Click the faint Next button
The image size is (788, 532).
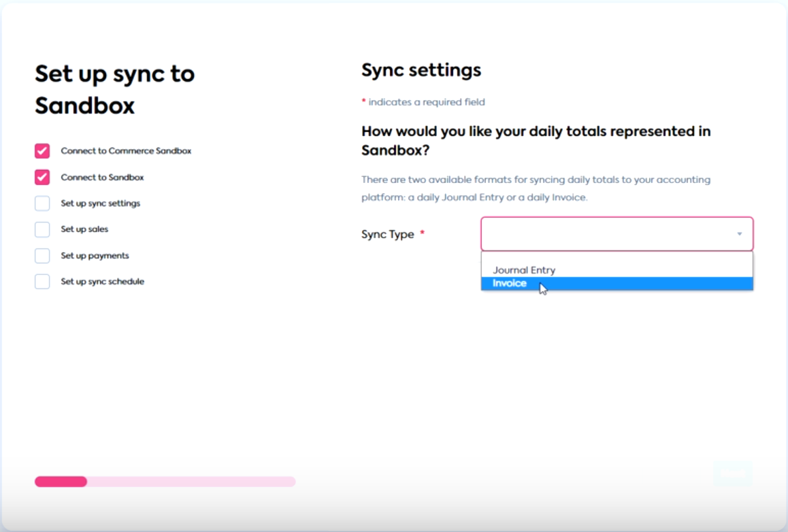(x=732, y=473)
